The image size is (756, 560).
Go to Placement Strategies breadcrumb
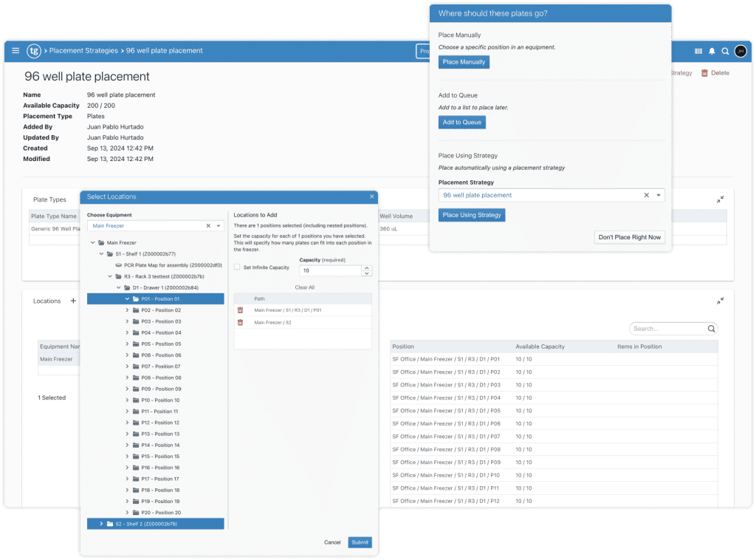83,51
